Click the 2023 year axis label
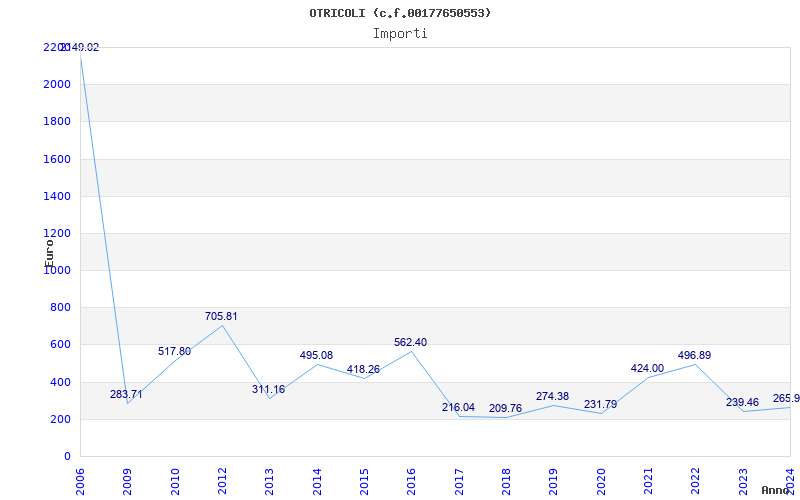Viewport: 800px width, 500px height. 743,482
